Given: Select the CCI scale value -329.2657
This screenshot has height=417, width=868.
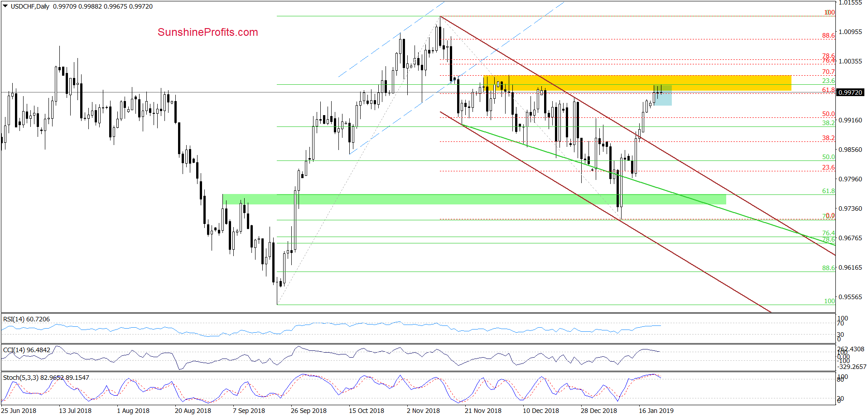Looking at the screenshot, I should click(852, 367).
